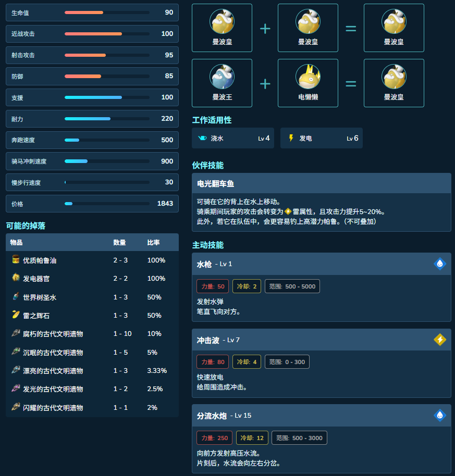Open 曼波皇 result card in second breeding row
The height and width of the screenshot is (476, 455).
pos(394,83)
